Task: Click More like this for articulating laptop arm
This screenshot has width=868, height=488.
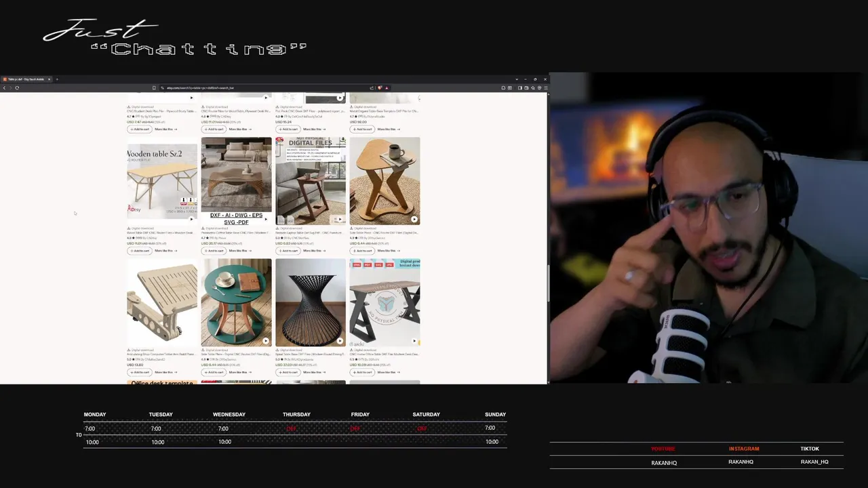Action: point(166,372)
